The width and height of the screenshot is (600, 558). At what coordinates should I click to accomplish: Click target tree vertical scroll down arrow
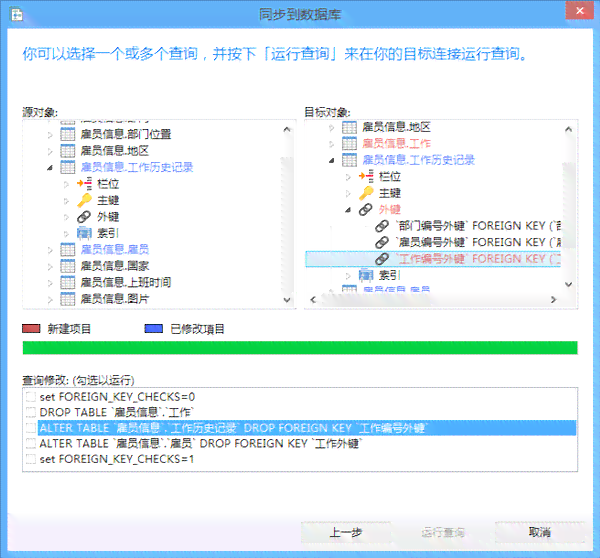tap(569, 284)
